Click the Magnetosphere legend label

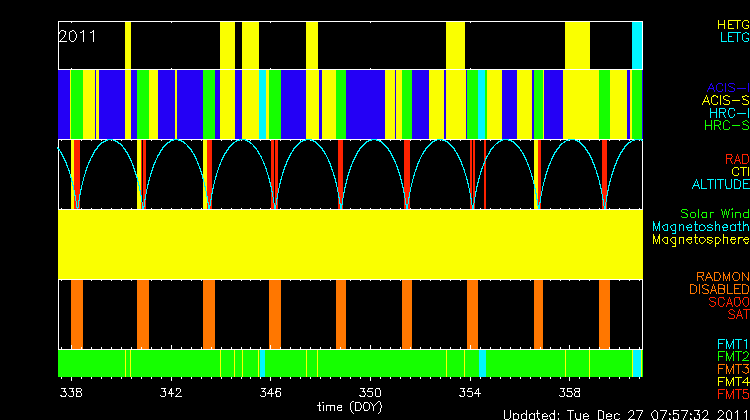click(x=700, y=240)
